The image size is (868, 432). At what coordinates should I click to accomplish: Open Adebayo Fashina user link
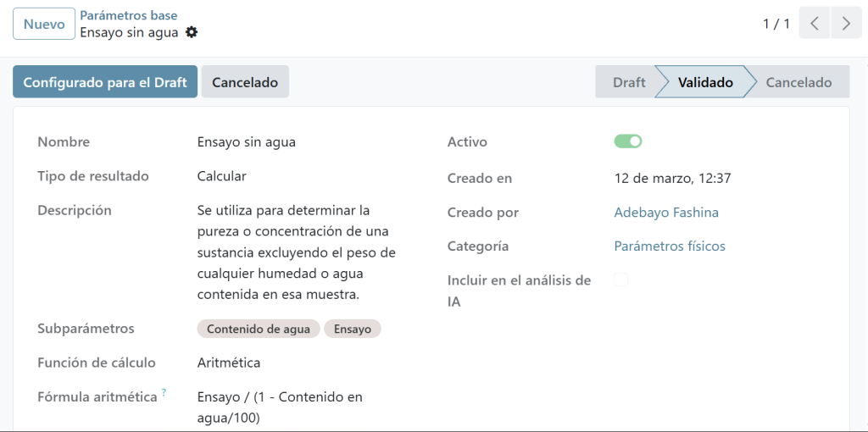666,213
